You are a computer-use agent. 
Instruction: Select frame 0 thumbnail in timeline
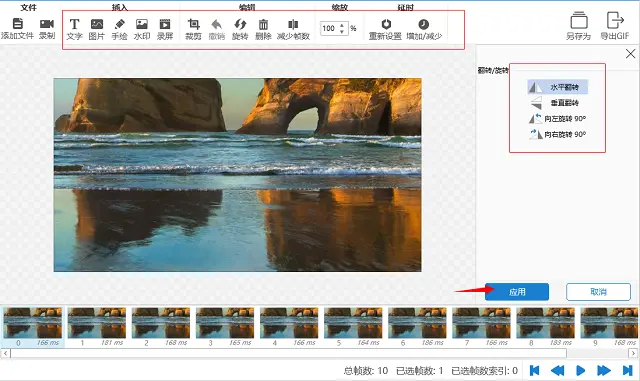[x=33, y=323]
